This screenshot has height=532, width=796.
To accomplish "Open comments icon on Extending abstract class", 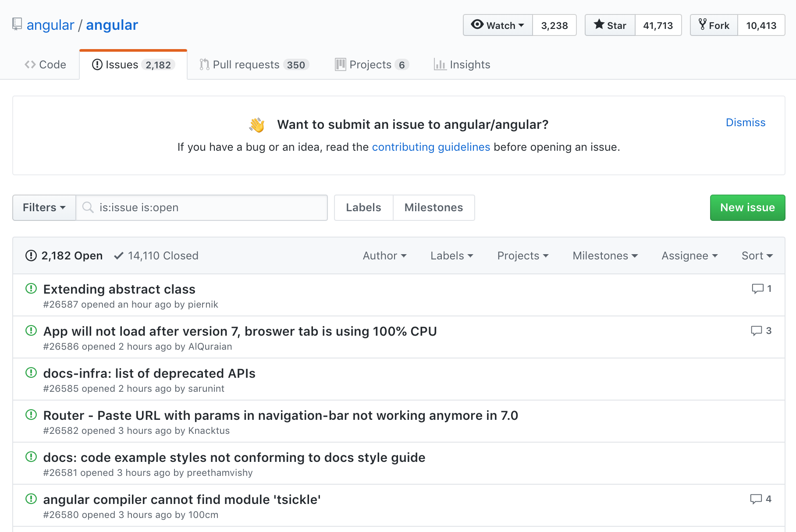I will pos(757,289).
